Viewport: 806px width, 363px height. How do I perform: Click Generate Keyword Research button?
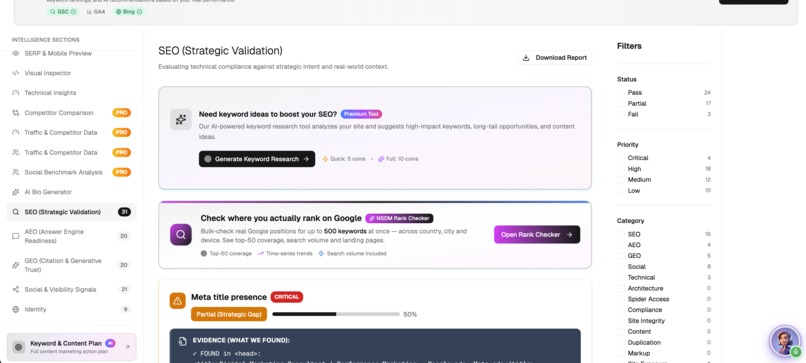[x=257, y=159]
